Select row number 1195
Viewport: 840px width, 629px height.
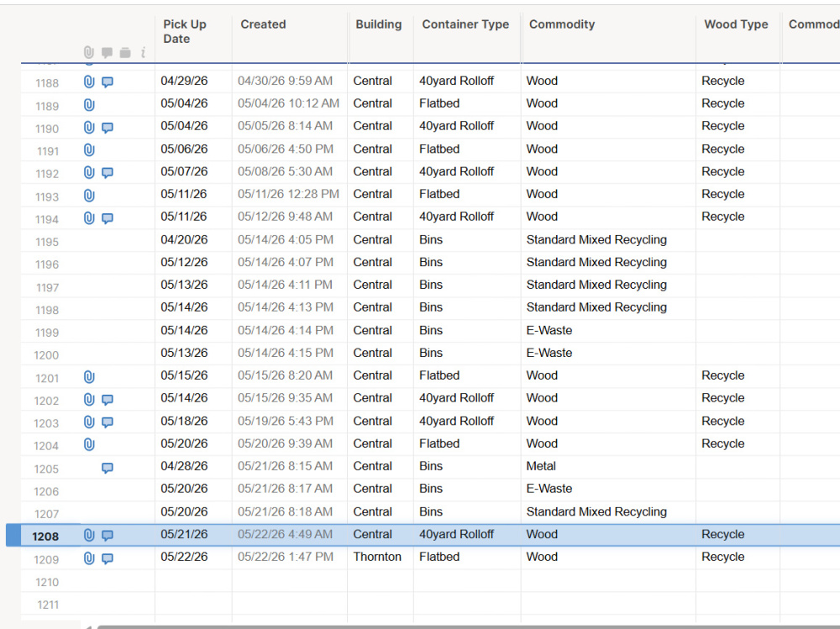click(47, 242)
